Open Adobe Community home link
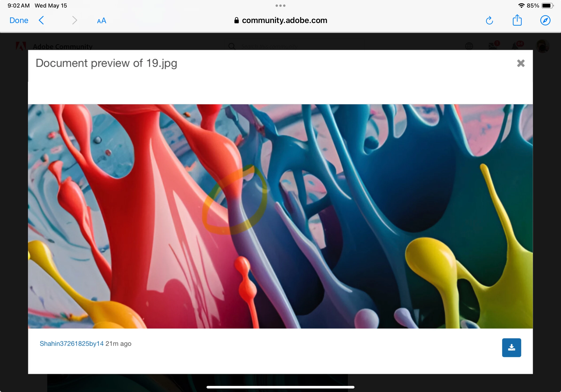Viewport: 561px width, 392px height. click(x=62, y=47)
